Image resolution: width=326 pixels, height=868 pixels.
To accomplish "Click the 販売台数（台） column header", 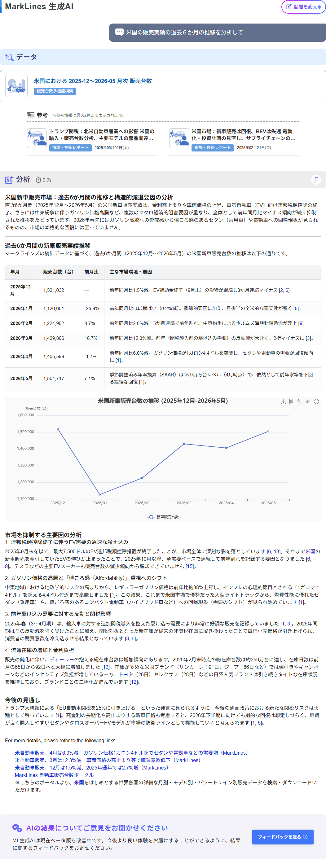I will [x=59, y=272].
